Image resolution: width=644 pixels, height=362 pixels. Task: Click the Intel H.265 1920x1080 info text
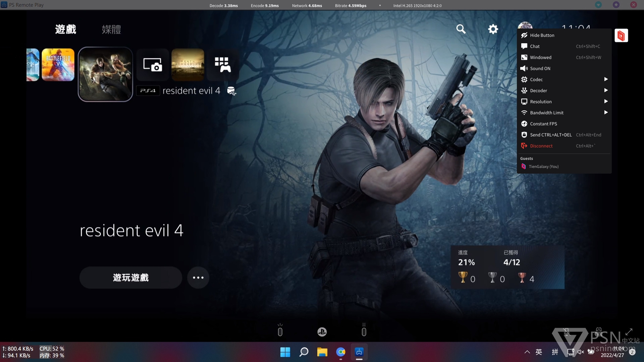tap(417, 5)
